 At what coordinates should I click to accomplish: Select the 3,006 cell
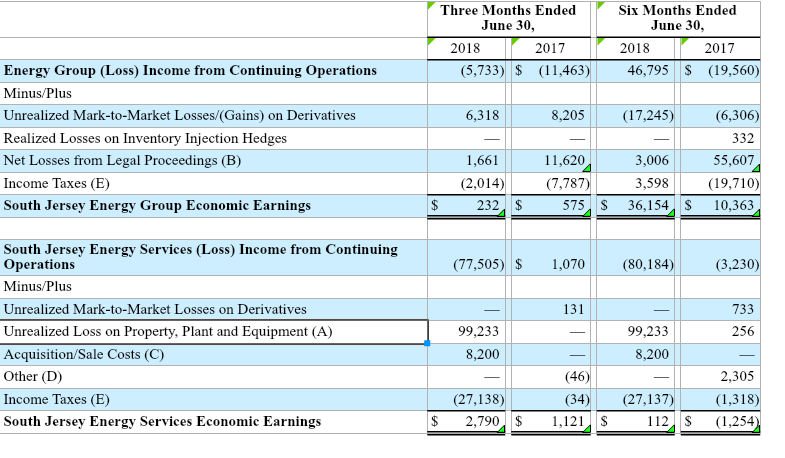635,161
